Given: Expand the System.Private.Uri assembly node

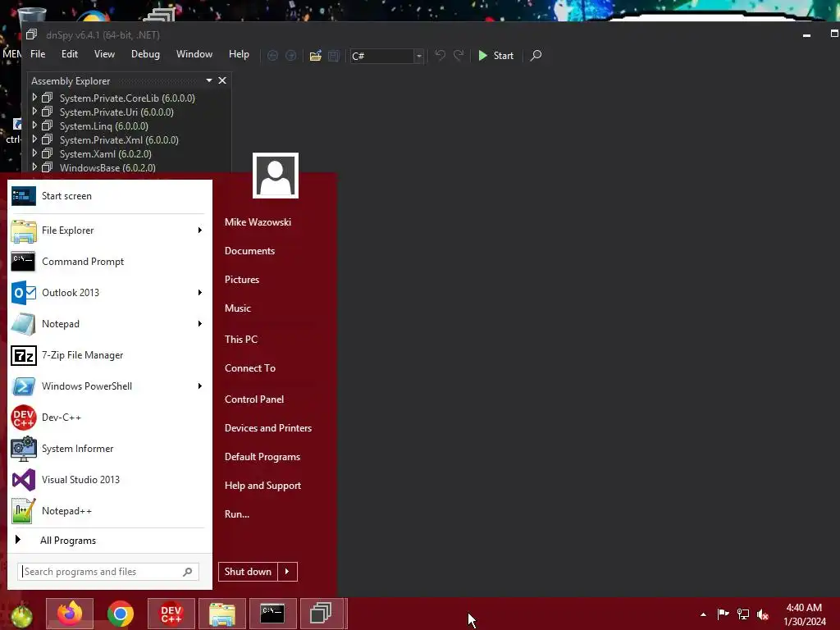Looking at the screenshot, I should click(34, 112).
